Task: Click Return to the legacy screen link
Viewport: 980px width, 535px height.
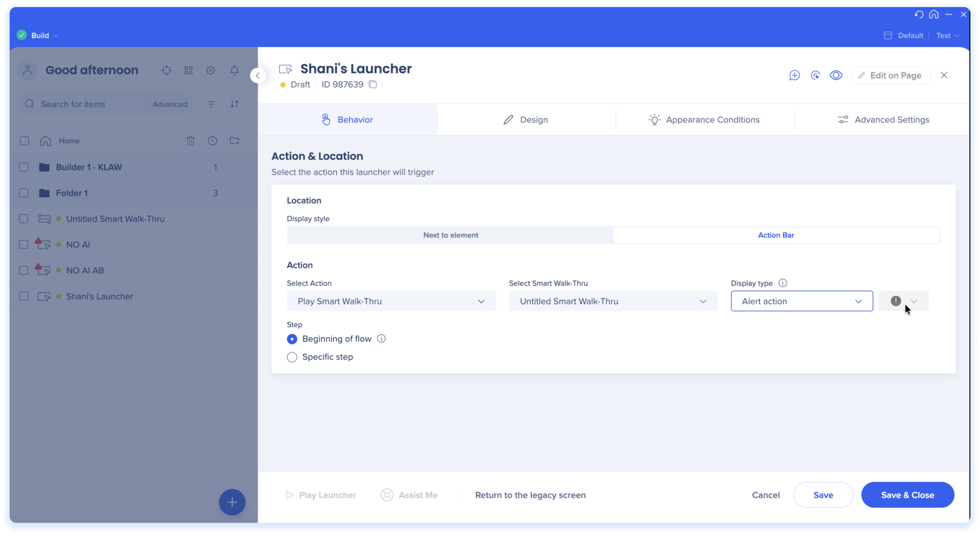Action: coord(530,495)
